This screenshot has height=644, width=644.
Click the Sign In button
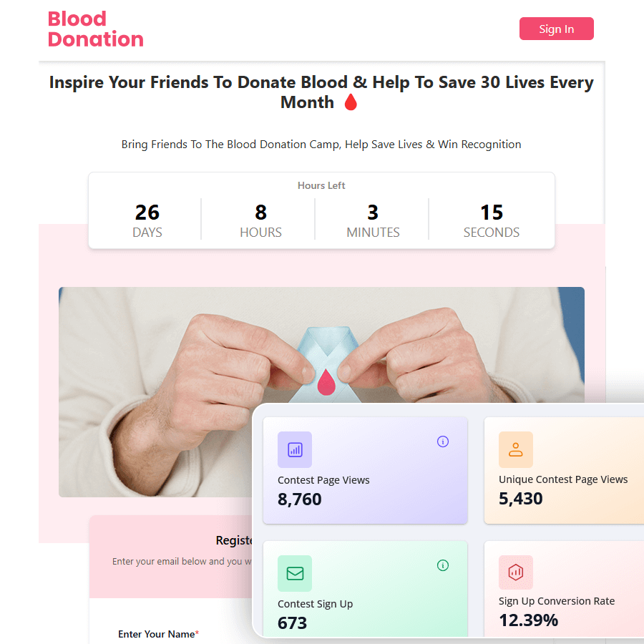pyautogui.click(x=556, y=29)
